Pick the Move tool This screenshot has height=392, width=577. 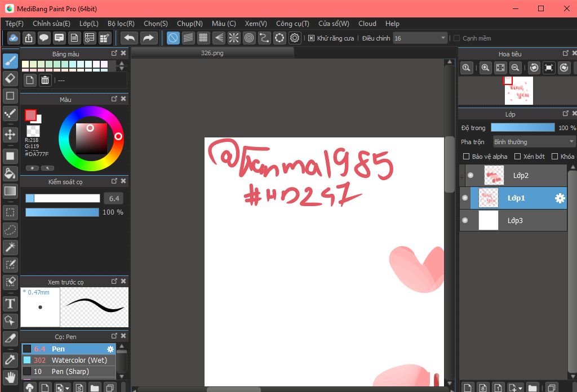click(10, 134)
